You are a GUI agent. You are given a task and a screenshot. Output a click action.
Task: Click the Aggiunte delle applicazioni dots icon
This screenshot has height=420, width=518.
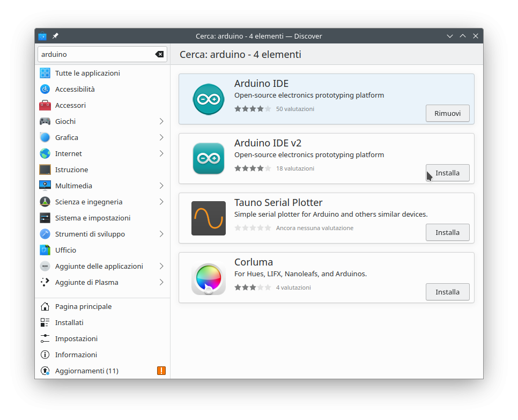[x=45, y=267]
